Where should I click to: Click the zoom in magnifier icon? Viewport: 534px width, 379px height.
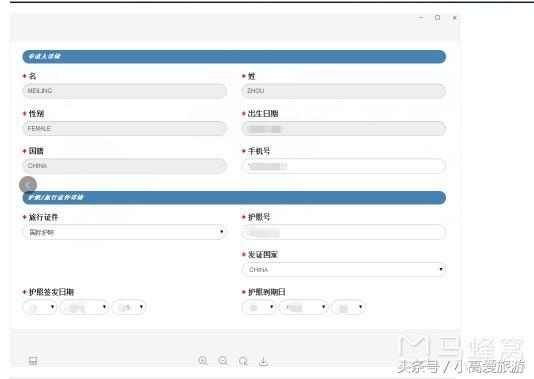(203, 361)
